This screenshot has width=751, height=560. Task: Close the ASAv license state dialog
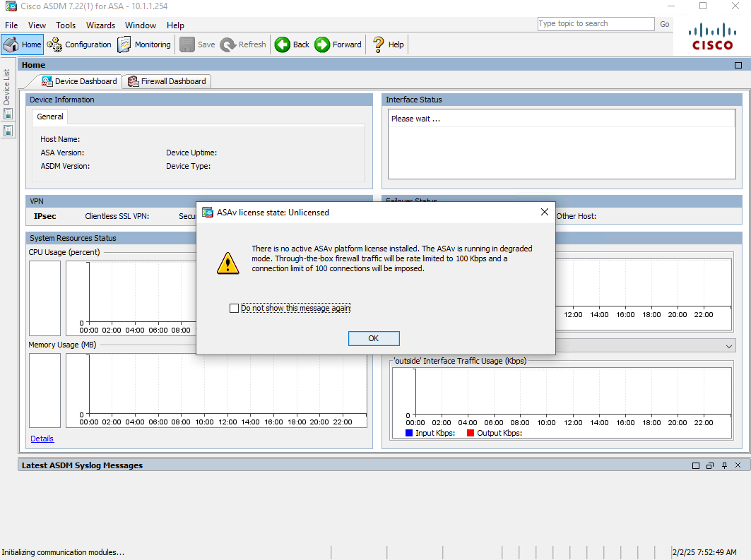click(x=545, y=212)
